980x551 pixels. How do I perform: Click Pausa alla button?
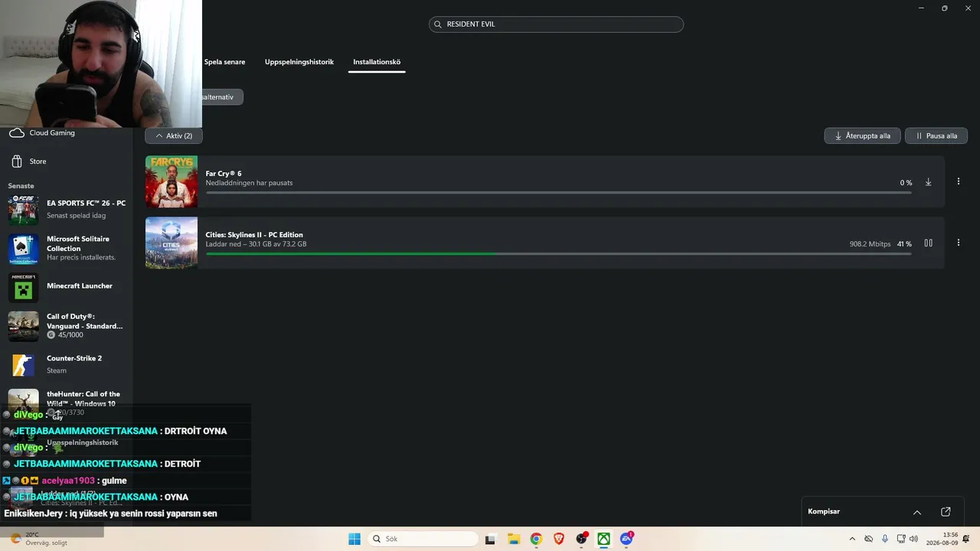pyautogui.click(x=936, y=135)
